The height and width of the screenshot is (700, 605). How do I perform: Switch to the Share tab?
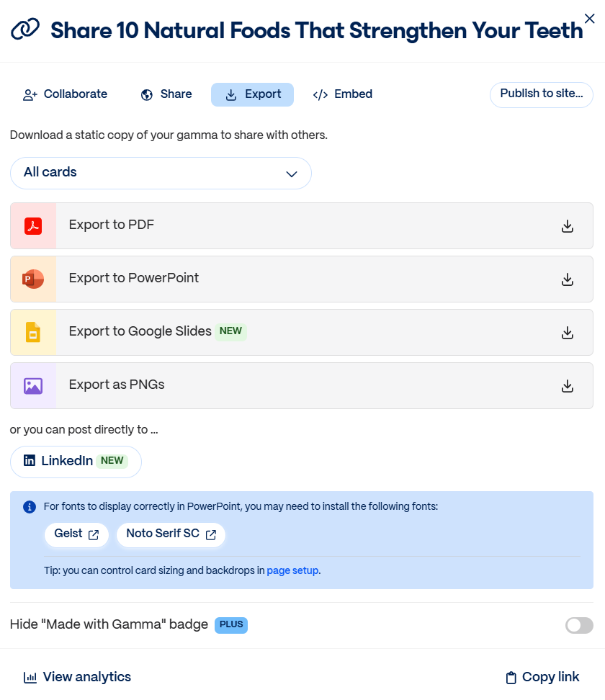pyautogui.click(x=166, y=94)
